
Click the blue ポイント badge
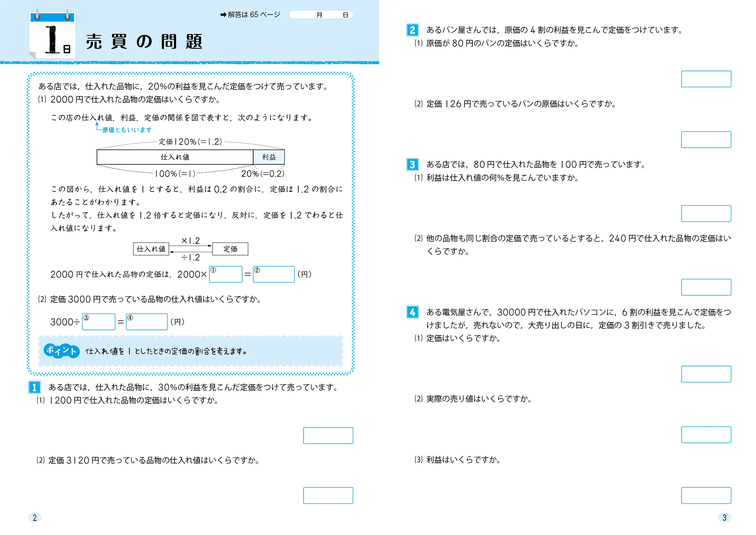click(x=62, y=351)
